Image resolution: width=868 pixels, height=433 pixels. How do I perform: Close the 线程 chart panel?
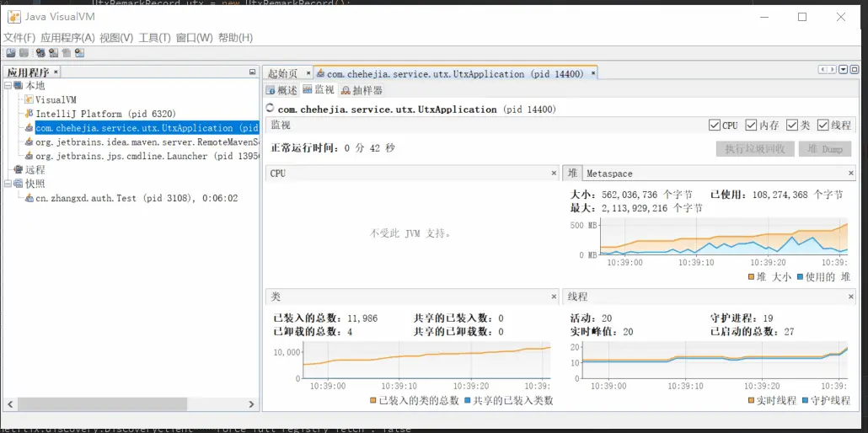pyautogui.click(x=851, y=297)
